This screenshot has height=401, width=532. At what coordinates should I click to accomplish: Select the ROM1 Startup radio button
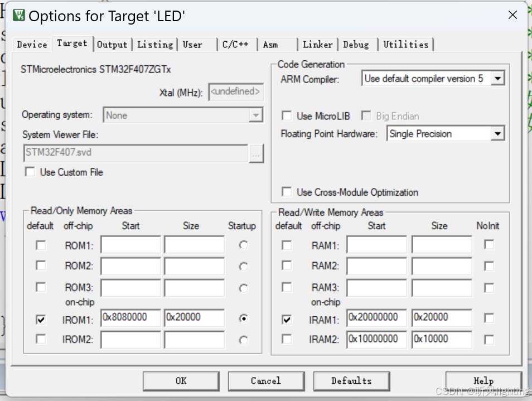pyautogui.click(x=243, y=245)
